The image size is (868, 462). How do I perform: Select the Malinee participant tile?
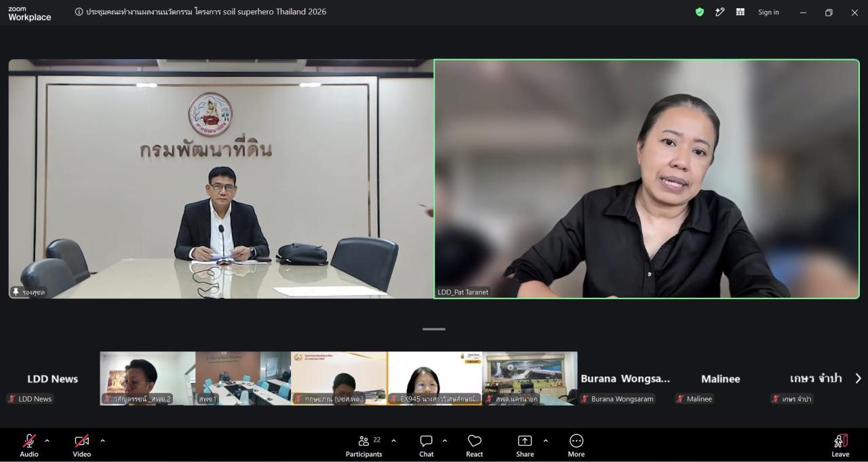pos(720,379)
